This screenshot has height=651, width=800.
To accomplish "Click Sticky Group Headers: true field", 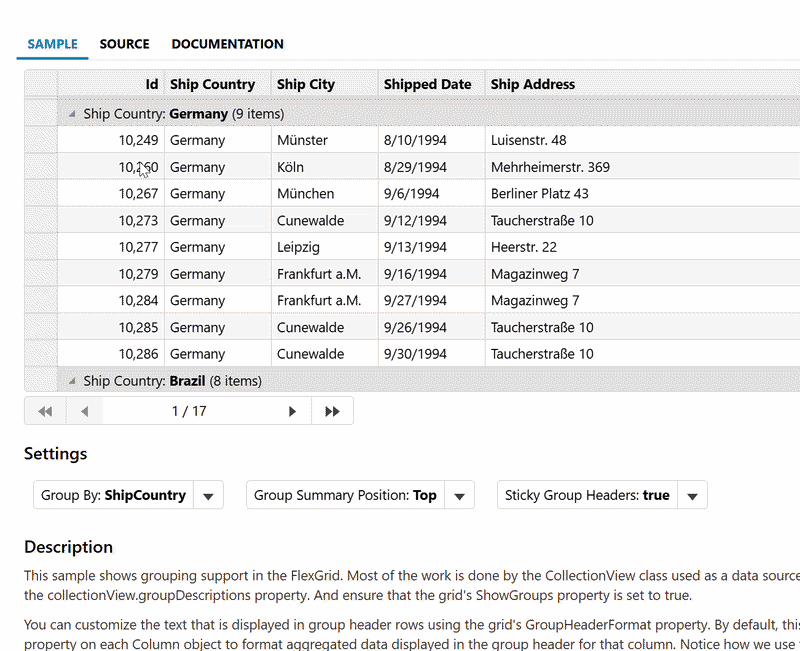I will [587, 495].
